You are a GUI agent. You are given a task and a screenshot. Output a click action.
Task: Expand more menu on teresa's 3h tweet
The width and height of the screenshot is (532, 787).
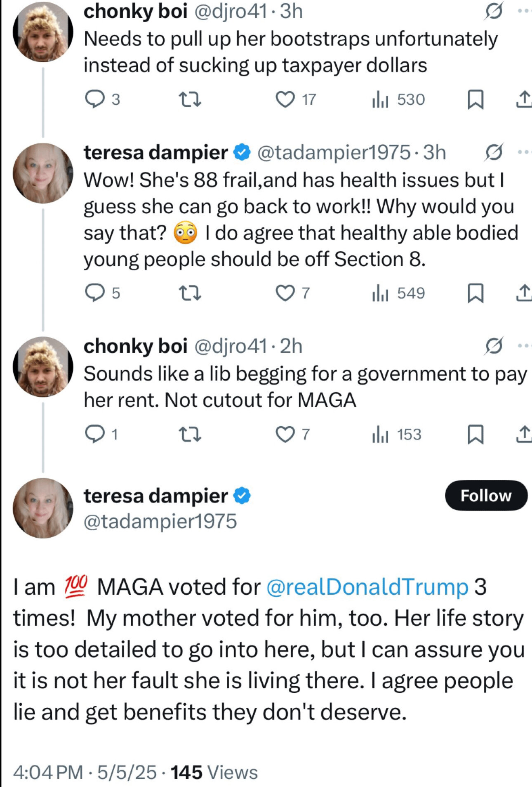pos(524,152)
